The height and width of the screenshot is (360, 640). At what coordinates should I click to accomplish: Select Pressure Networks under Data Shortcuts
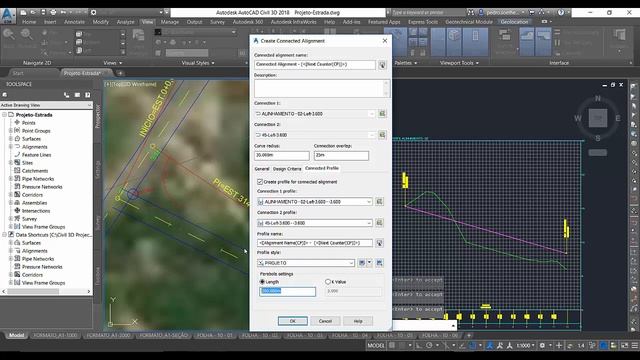(42, 267)
